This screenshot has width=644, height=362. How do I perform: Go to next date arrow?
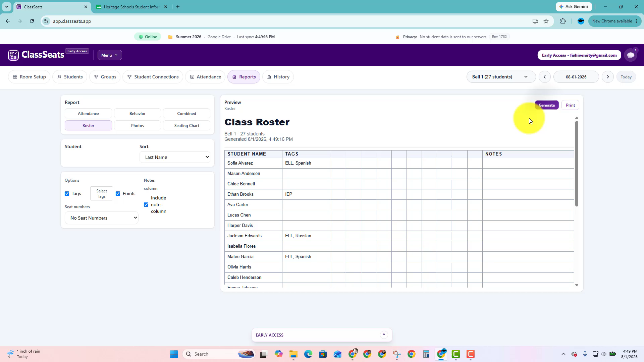point(607,77)
